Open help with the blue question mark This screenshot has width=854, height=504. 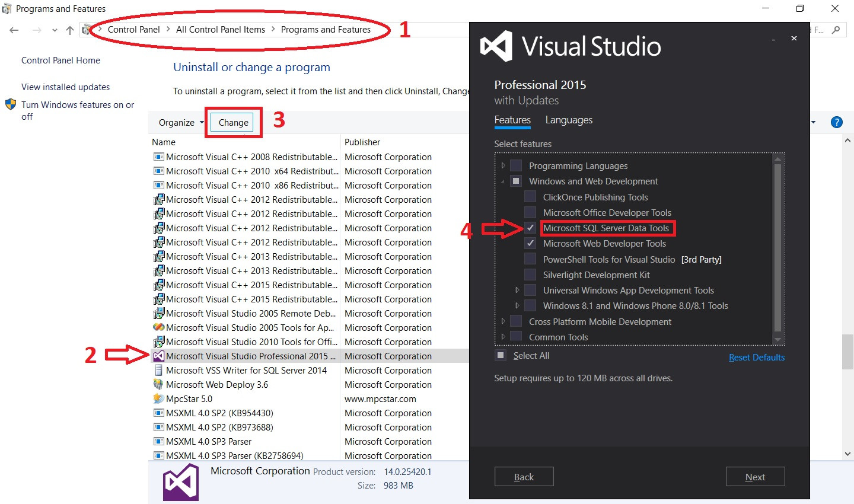837,122
